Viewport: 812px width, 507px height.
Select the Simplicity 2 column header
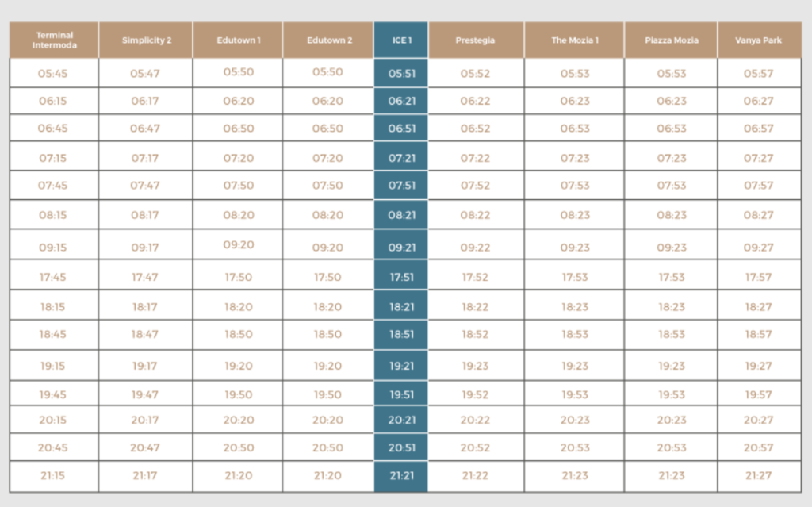146,40
